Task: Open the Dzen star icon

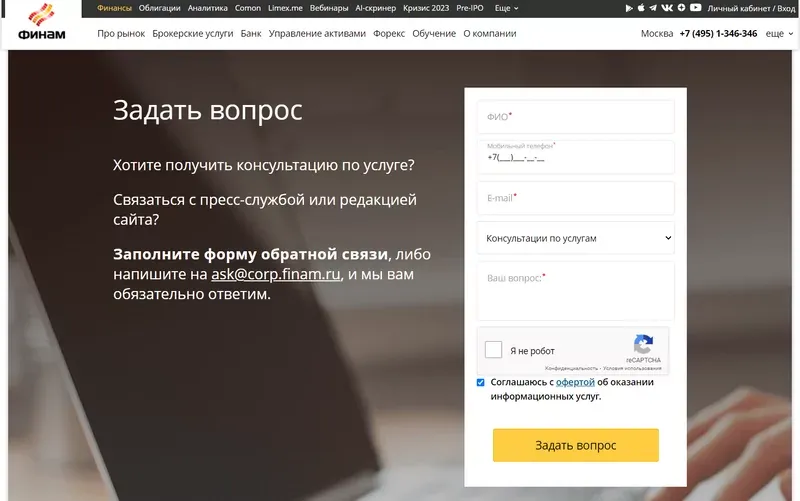Action: [x=681, y=8]
